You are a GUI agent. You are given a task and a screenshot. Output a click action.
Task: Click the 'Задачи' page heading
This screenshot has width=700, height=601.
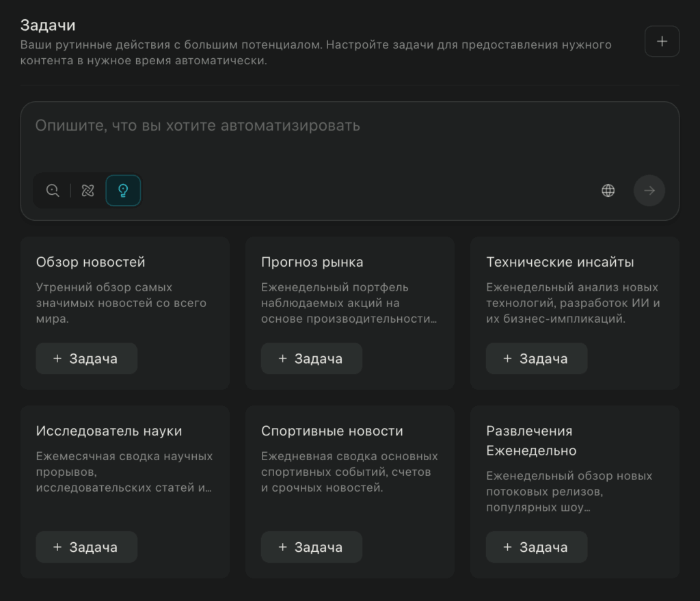pos(48,25)
